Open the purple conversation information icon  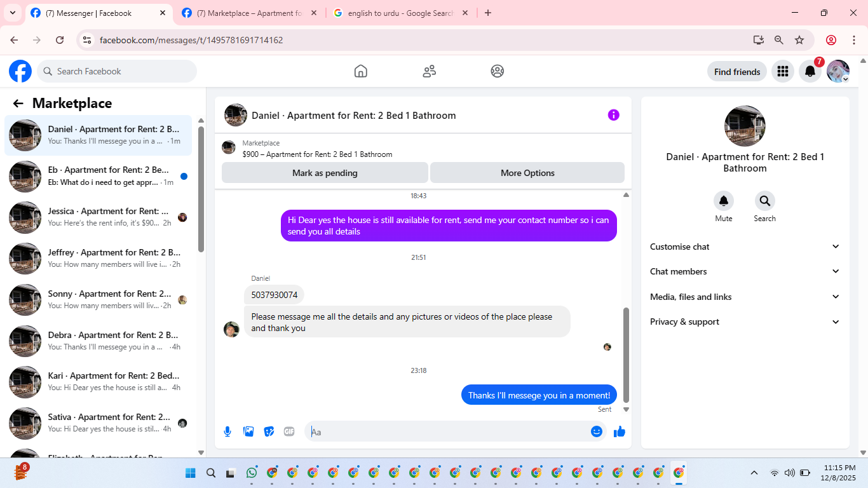(613, 115)
